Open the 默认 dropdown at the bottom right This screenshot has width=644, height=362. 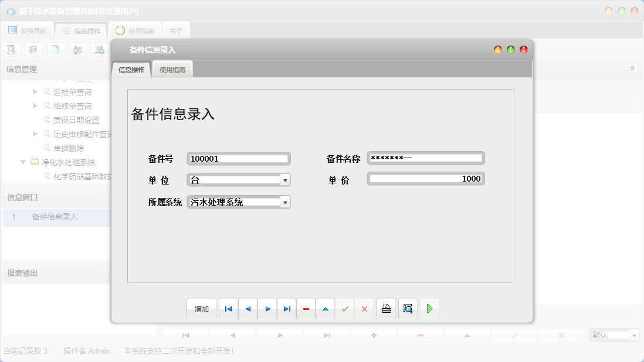[635, 334]
